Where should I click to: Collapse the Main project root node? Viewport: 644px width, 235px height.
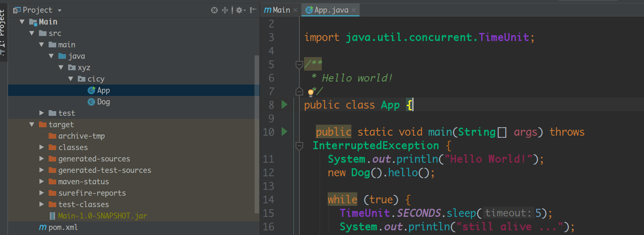(22, 22)
